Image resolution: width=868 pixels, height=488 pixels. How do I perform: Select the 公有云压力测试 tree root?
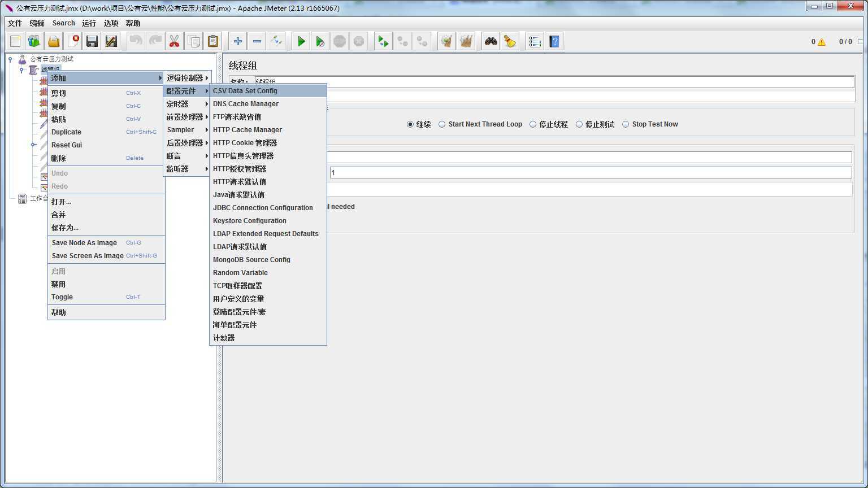[x=51, y=59]
